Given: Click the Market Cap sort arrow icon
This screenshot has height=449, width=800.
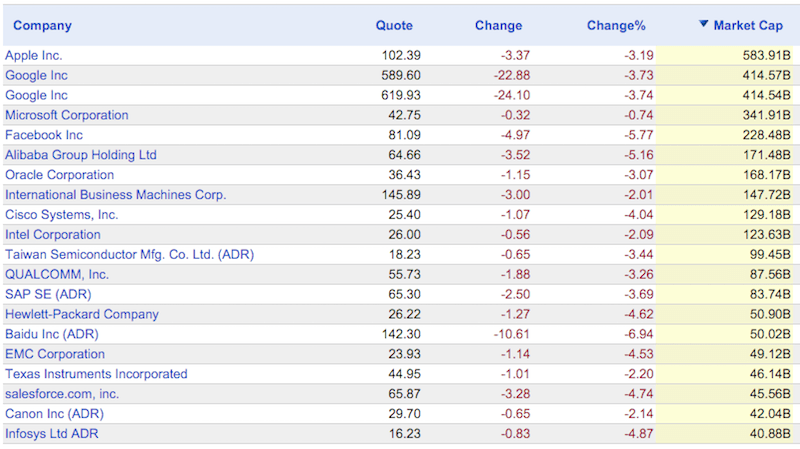Looking at the screenshot, I should [x=703, y=24].
